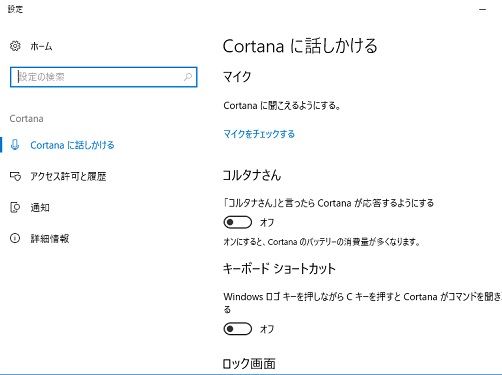Click the Cortana に話しかける page heading
The image size is (502, 375).
[x=300, y=46]
